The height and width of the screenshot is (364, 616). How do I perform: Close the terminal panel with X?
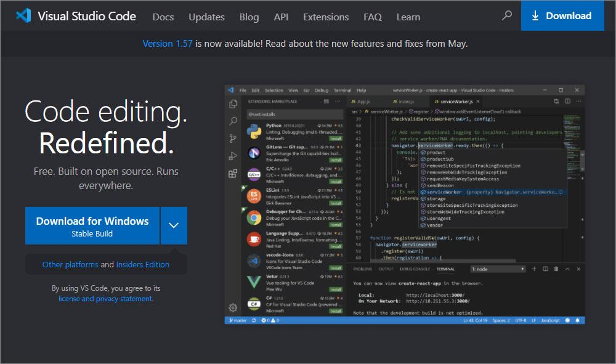(x=578, y=269)
